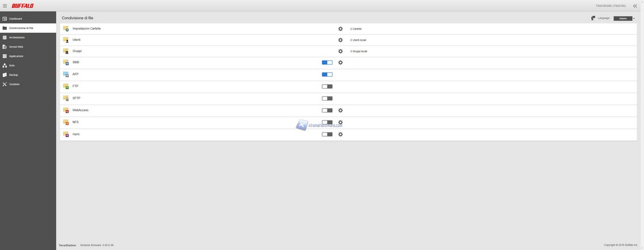The width and height of the screenshot is (644, 250).
Task: Click the AFP folder icon
Action: [x=66, y=74]
